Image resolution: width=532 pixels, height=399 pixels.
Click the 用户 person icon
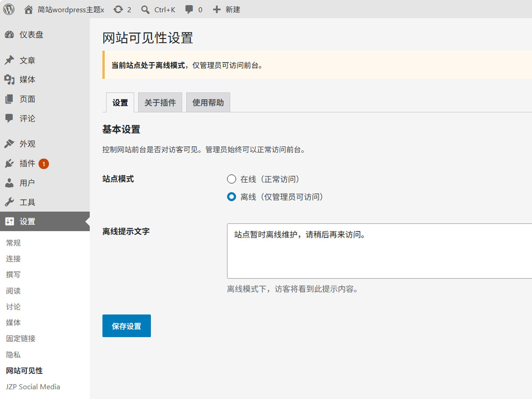(9, 183)
